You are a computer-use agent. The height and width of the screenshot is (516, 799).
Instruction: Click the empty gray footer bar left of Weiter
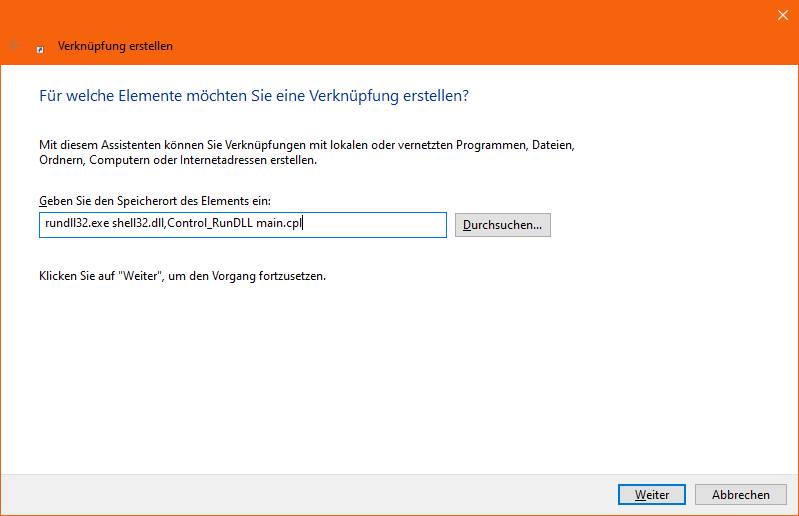coord(300,494)
